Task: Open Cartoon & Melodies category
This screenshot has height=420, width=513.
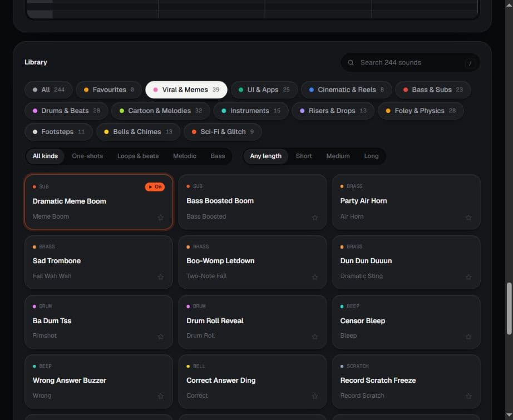Action: [161, 111]
